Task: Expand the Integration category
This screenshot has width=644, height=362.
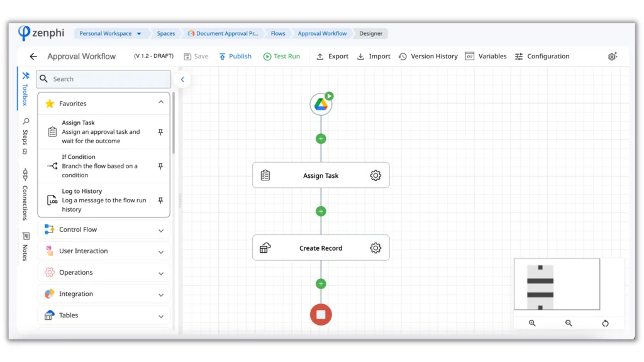Action: [104, 294]
